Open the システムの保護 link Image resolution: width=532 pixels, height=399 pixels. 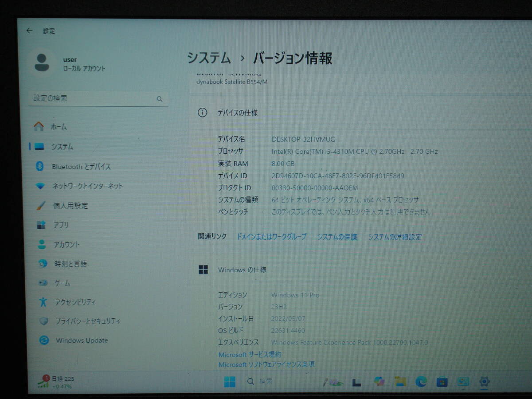pyautogui.click(x=337, y=237)
